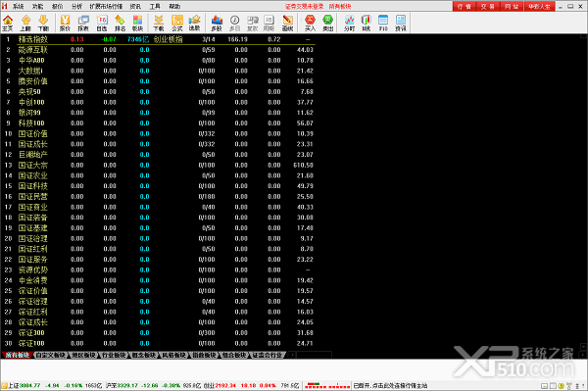This screenshot has width=588, height=391.
Task: Switch to the 组合板块 tab
Action: tap(234, 355)
